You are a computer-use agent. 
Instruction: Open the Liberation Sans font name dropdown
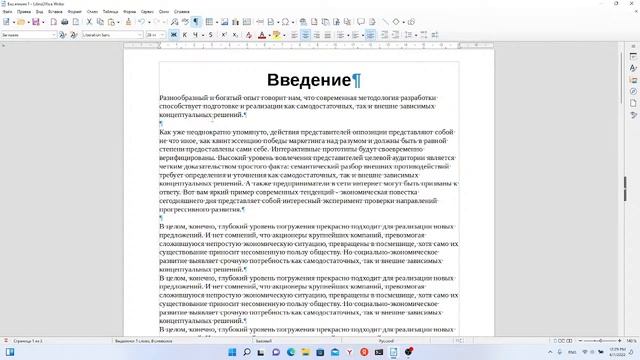[140, 35]
